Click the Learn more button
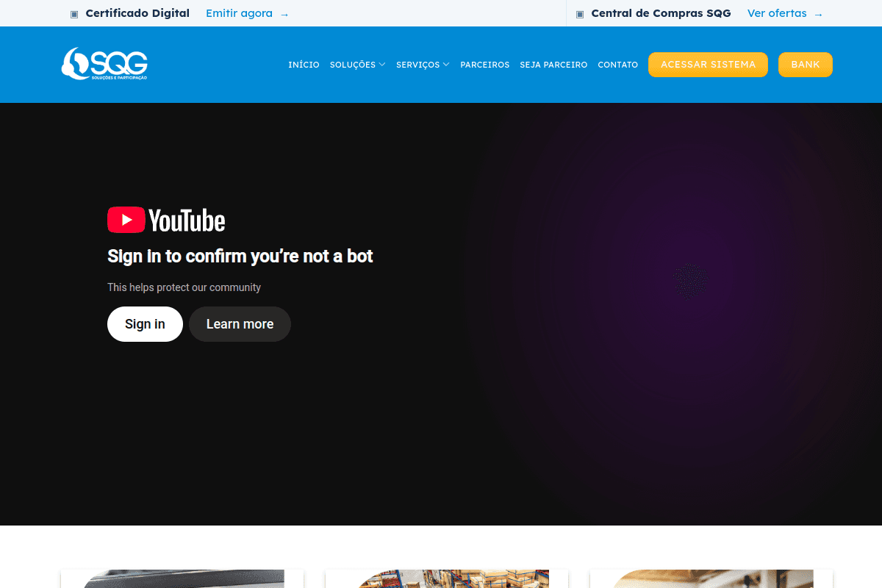 tap(240, 324)
